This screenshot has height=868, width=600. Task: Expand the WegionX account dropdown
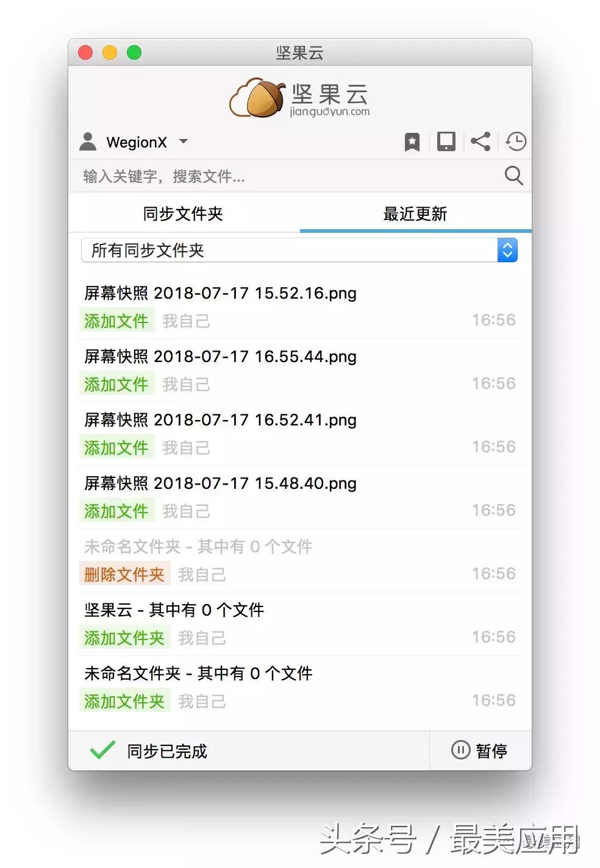[x=182, y=142]
